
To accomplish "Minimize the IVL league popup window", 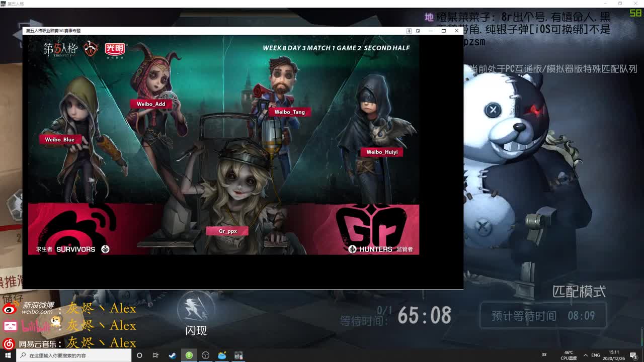I will pyautogui.click(x=431, y=31).
